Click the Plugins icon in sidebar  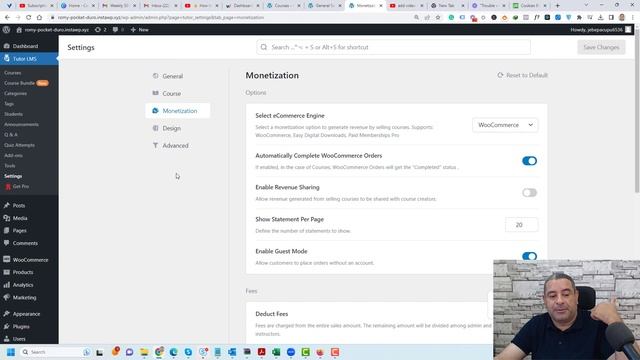click(7, 326)
